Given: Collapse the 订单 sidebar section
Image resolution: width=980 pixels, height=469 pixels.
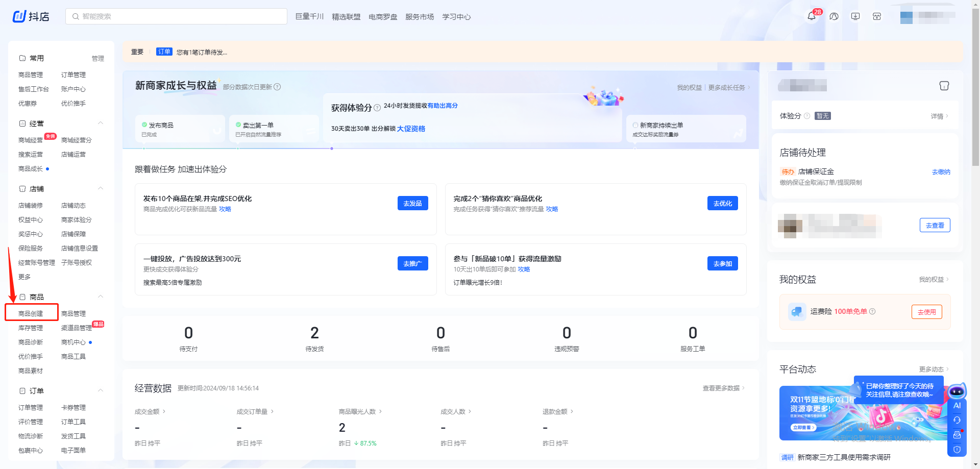Looking at the screenshot, I should click(x=101, y=390).
